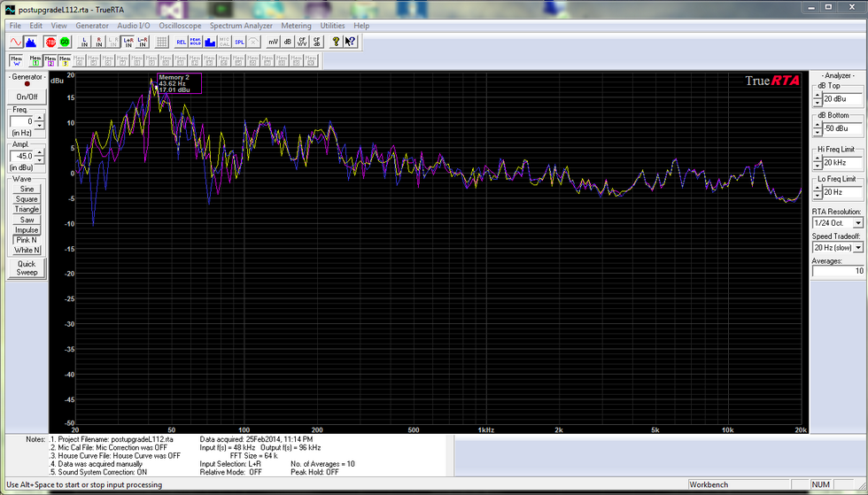Click the Hi Freq Limit 20 kHz field
Viewport: 868px width, 495px height.
pos(842,163)
